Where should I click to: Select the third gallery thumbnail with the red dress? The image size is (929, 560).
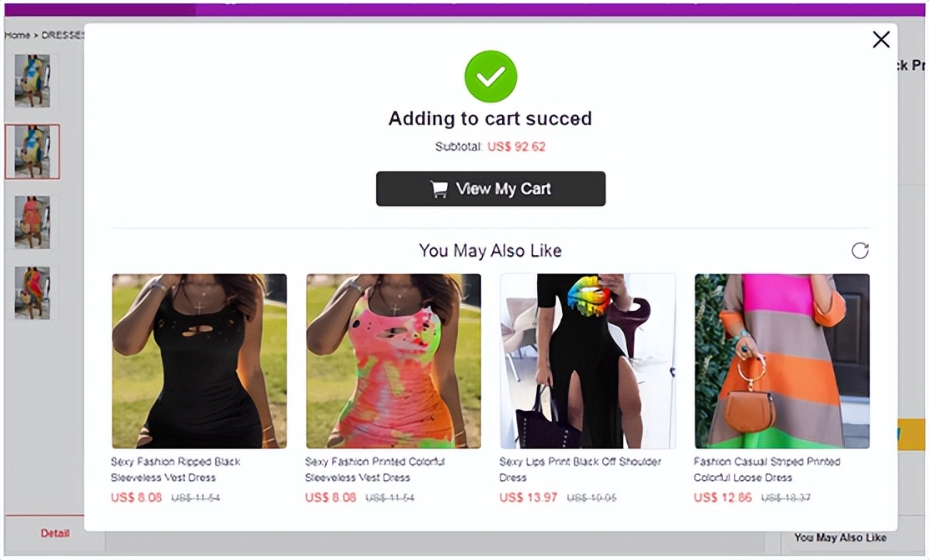pyautogui.click(x=32, y=222)
